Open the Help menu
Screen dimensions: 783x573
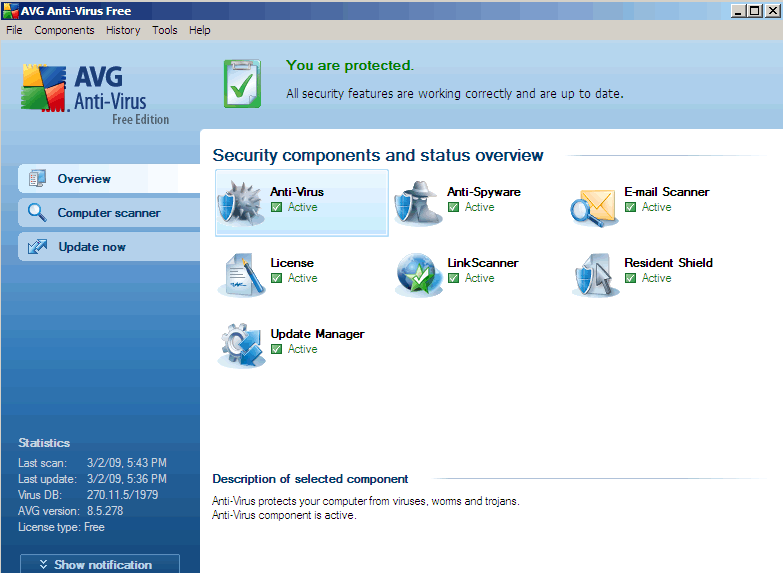pyautogui.click(x=200, y=30)
